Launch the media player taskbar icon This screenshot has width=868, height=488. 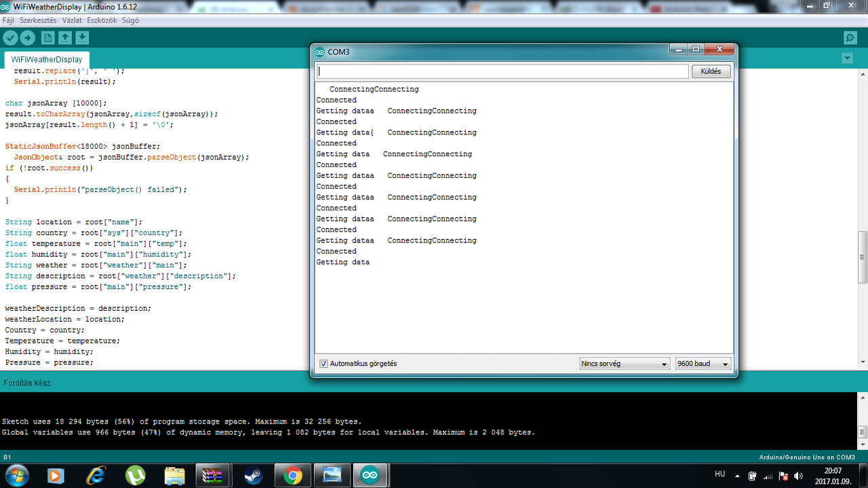click(56, 475)
